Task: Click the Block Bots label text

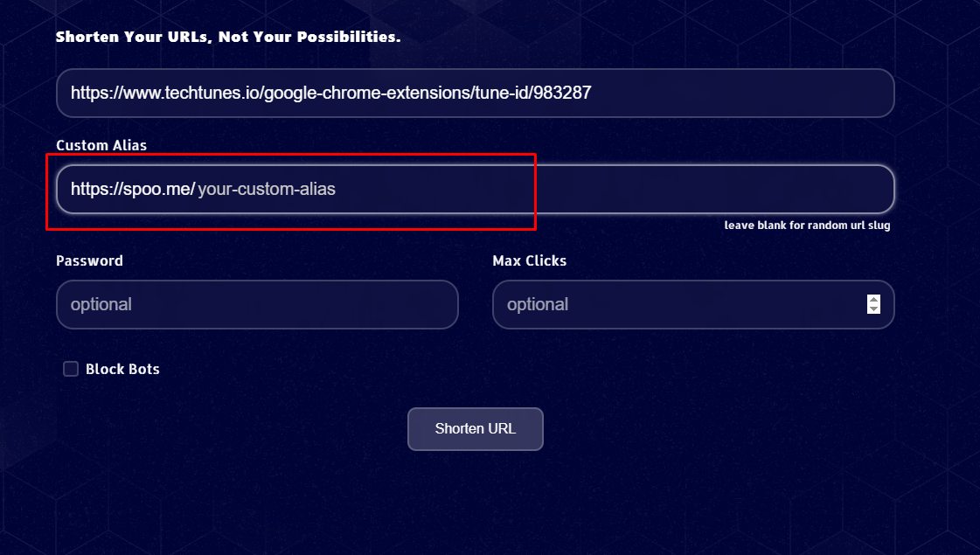Action: [122, 368]
